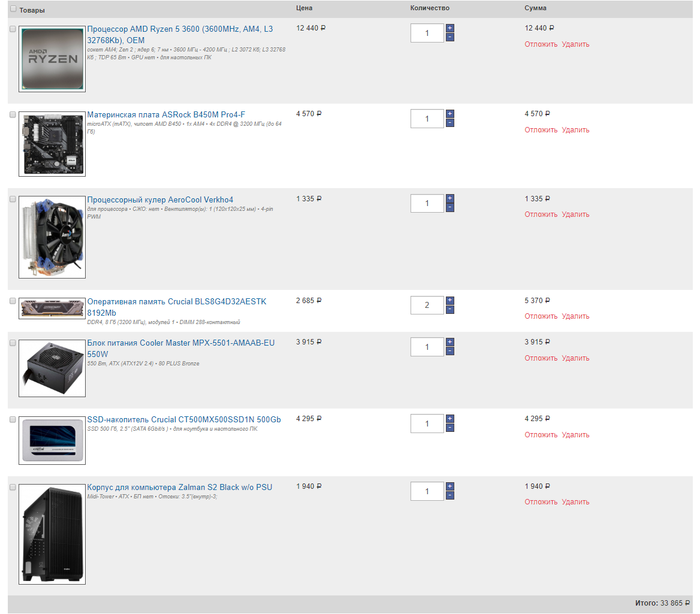Click the Cooler Master power supply thumbnail
This screenshot has height=614, width=700.
coord(52,368)
